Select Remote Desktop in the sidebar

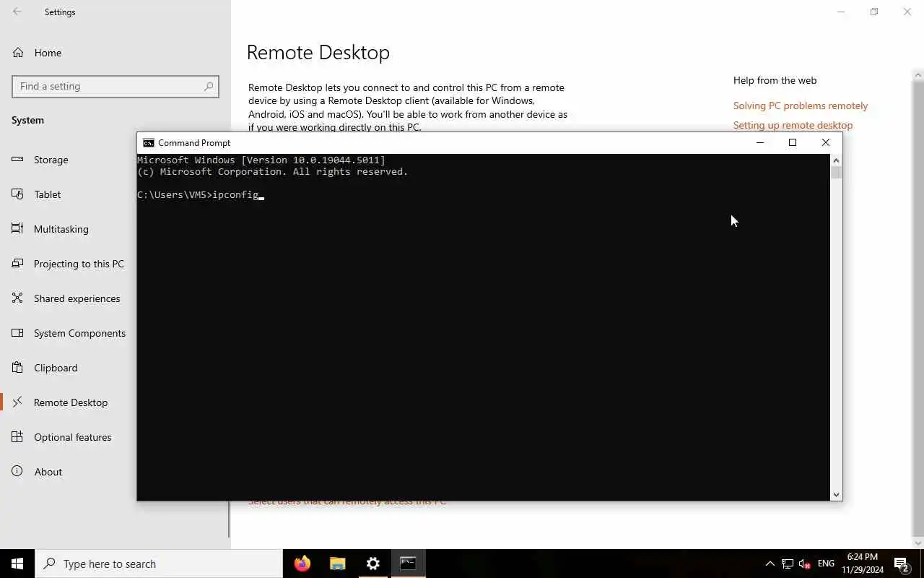pos(70,402)
